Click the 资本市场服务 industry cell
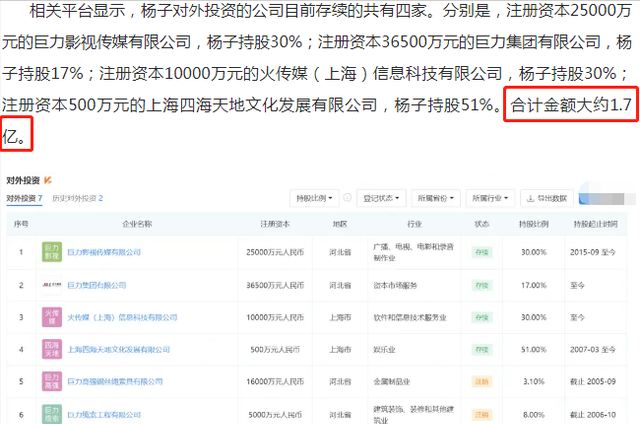640x424 pixels. [395, 285]
